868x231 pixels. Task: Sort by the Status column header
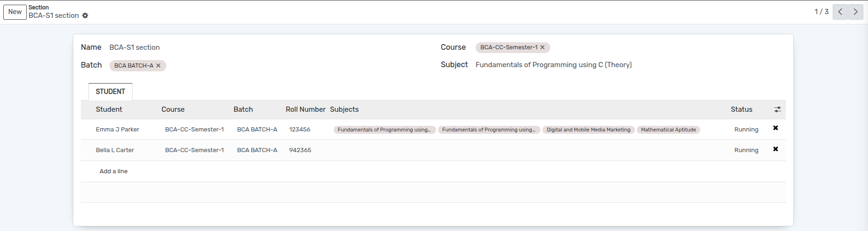pyautogui.click(x=741, y=109)
